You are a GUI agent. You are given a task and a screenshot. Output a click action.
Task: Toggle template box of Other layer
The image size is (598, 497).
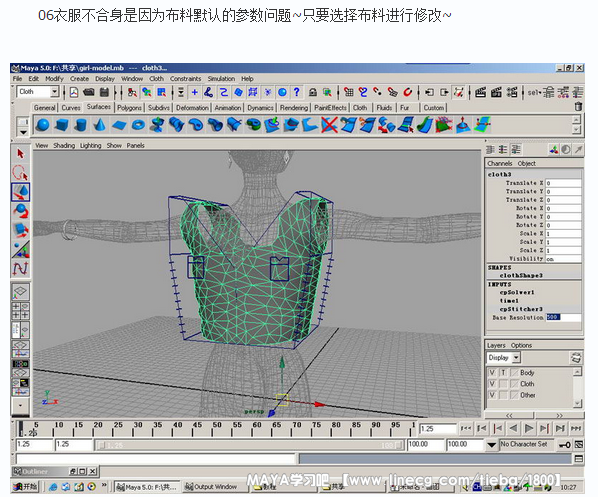pyautogui.click(x=503, y=395)
